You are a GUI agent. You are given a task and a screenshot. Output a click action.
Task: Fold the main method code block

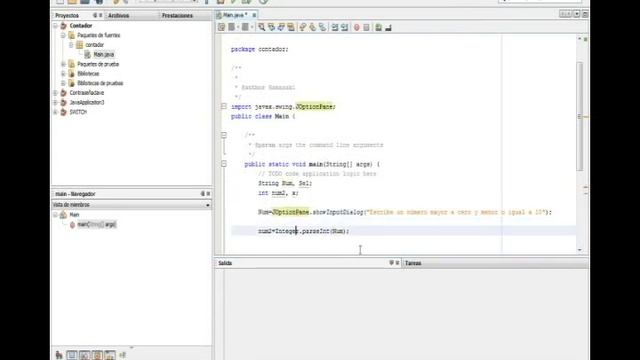coord(224,164)
